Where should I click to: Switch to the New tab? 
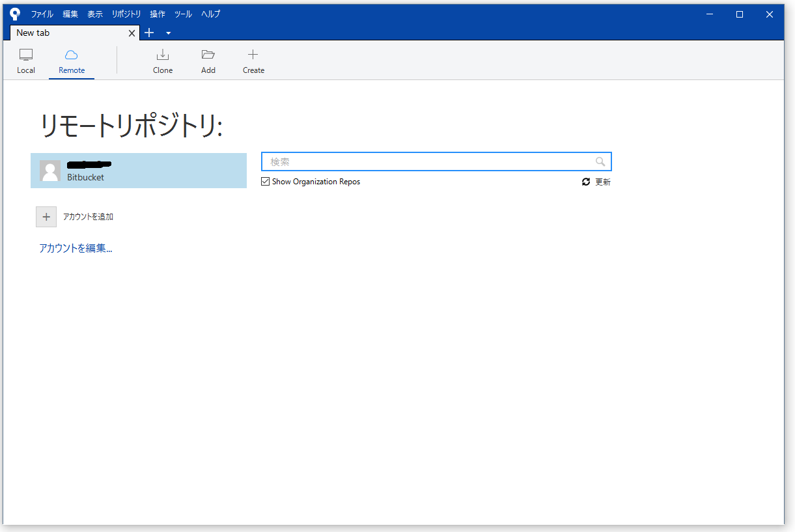pyautogui.click(x=65, y=33)
